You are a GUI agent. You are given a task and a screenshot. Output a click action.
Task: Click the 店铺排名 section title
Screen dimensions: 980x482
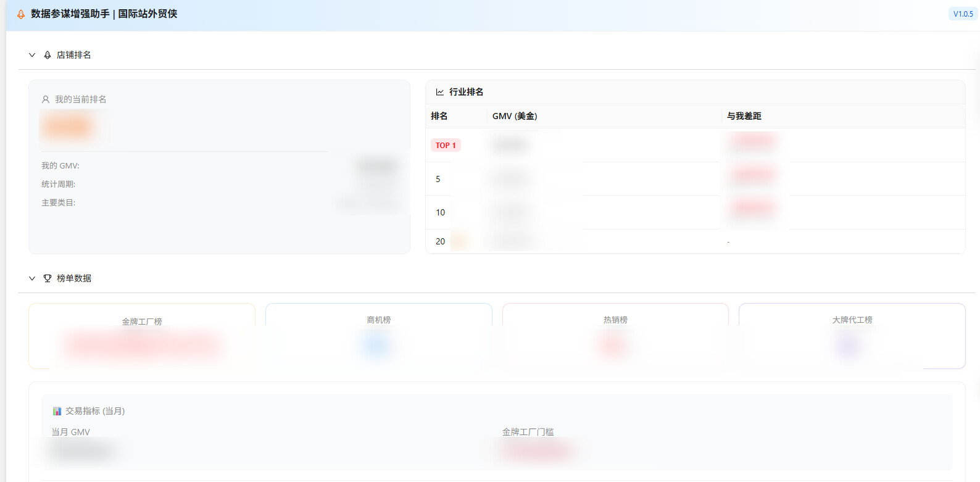point(74,55)
